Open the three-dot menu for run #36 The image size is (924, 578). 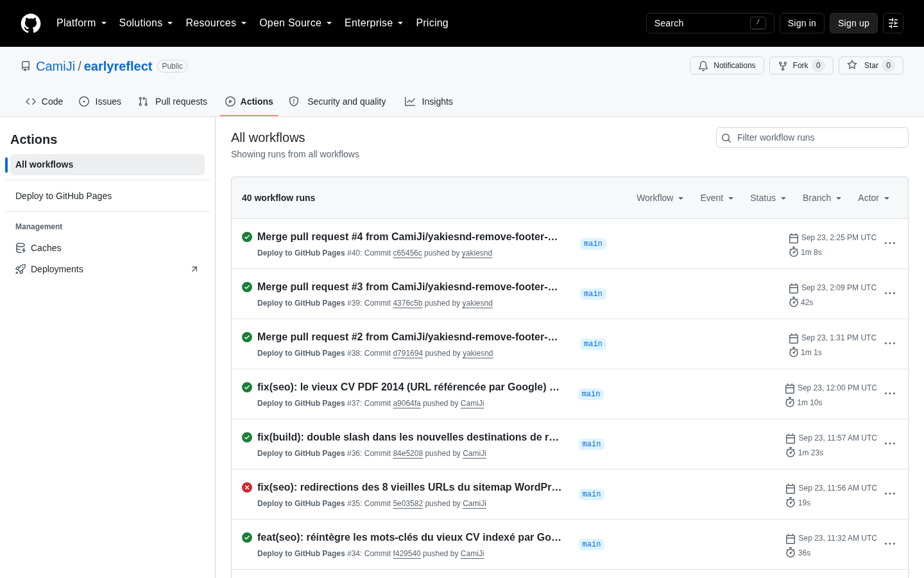click(890, 444)
